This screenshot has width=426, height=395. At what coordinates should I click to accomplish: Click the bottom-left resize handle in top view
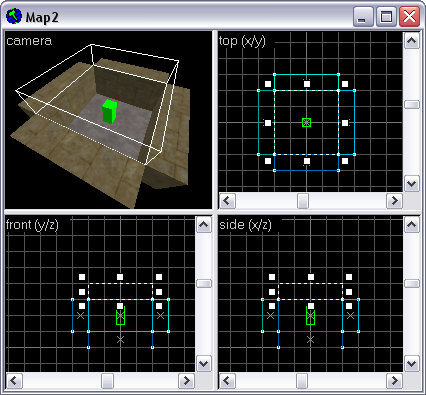pos(268,161)
